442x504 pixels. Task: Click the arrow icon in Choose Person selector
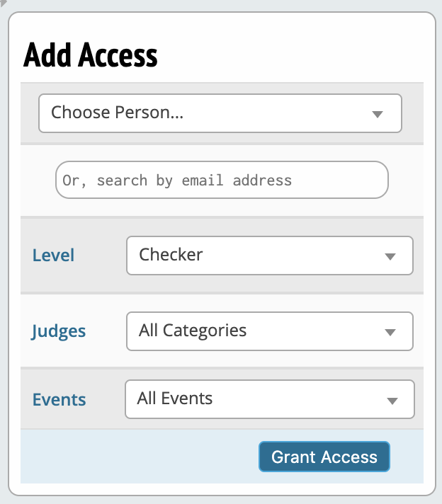378,115
